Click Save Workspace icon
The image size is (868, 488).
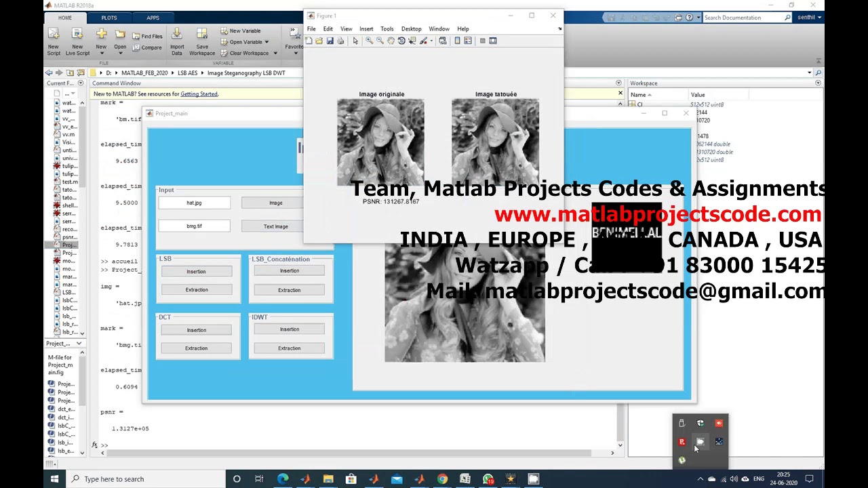click(x=202, y=35)
